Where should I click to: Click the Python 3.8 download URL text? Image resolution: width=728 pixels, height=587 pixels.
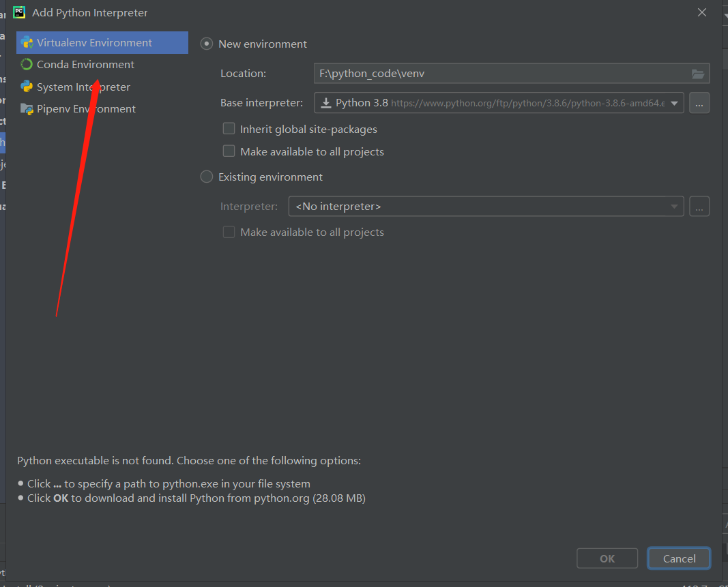pos(528,103)
